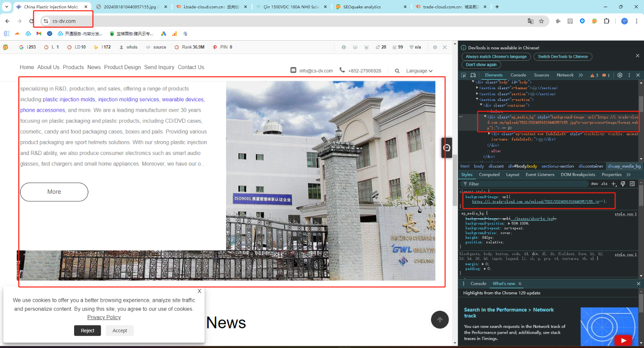Toggle the device toolbar icon in DevTools
The height and width of the screenshot is (348, 644).
(473, 75)
